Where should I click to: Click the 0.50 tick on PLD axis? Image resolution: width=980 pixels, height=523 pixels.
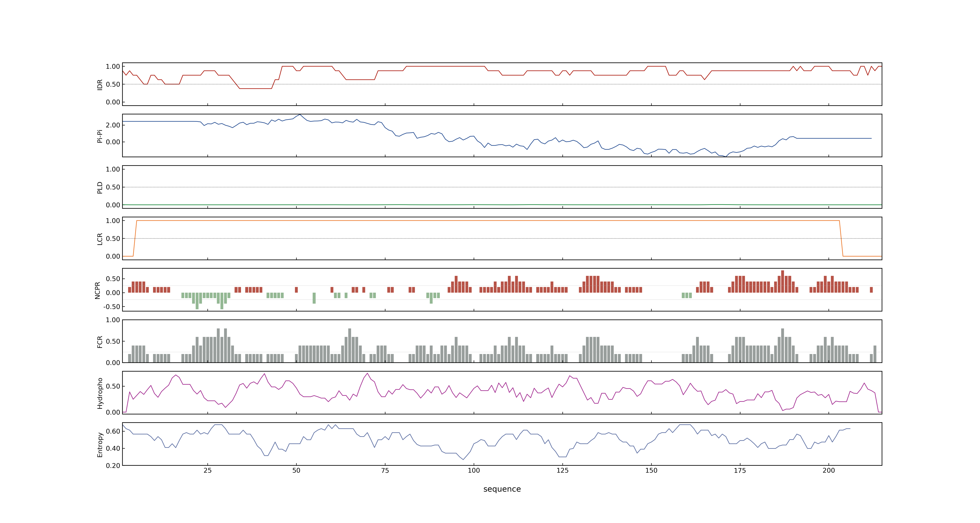pyautogui.click(x=113, y=187)
